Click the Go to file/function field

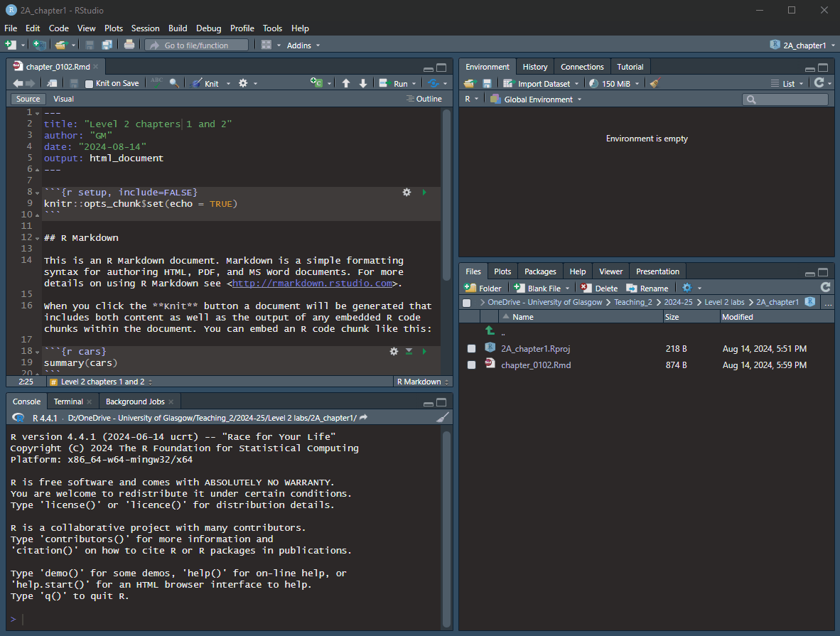pyautogui.click(x=197, y=45)
